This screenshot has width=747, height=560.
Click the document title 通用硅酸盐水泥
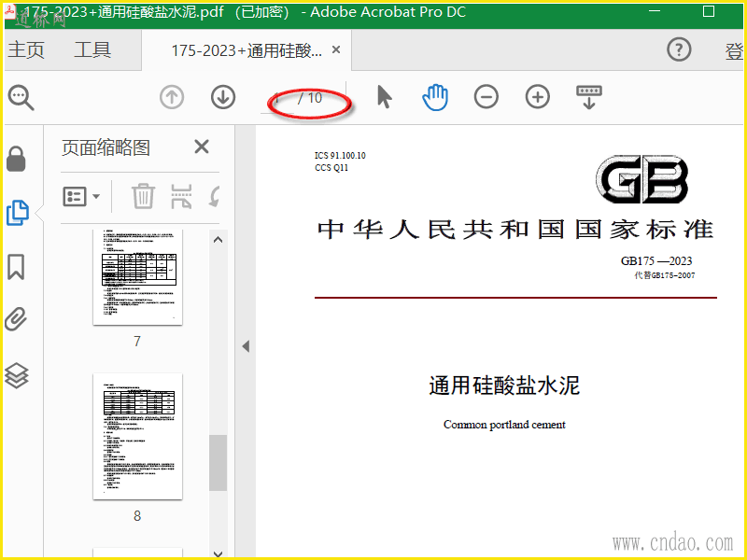click(x=504, y=385)
